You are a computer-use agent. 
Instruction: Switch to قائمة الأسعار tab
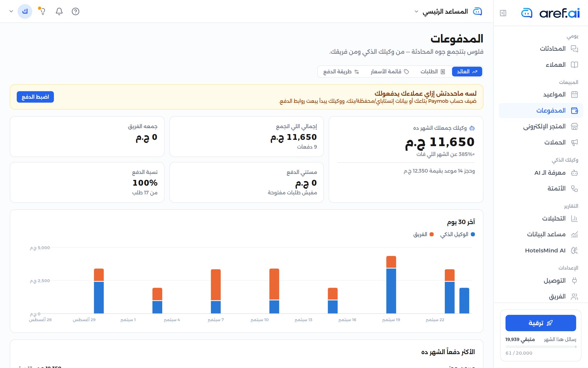point(390,72)
